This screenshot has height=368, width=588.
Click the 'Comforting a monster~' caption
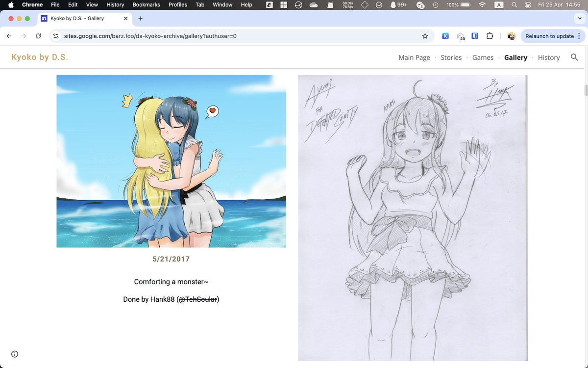pos(171,282)
